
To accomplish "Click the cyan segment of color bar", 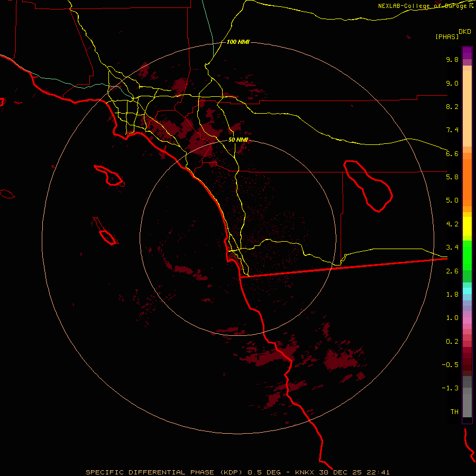I will (x=467, y=290).
